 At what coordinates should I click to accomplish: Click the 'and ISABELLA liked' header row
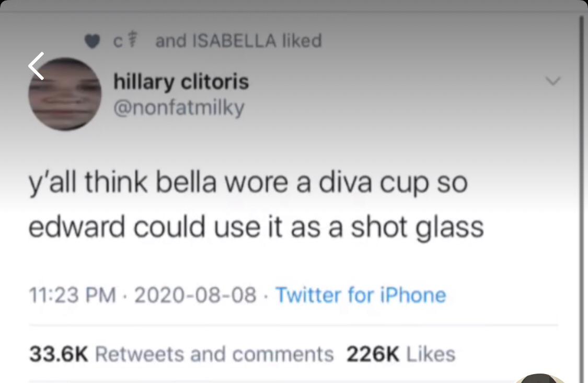pos(238,40)
